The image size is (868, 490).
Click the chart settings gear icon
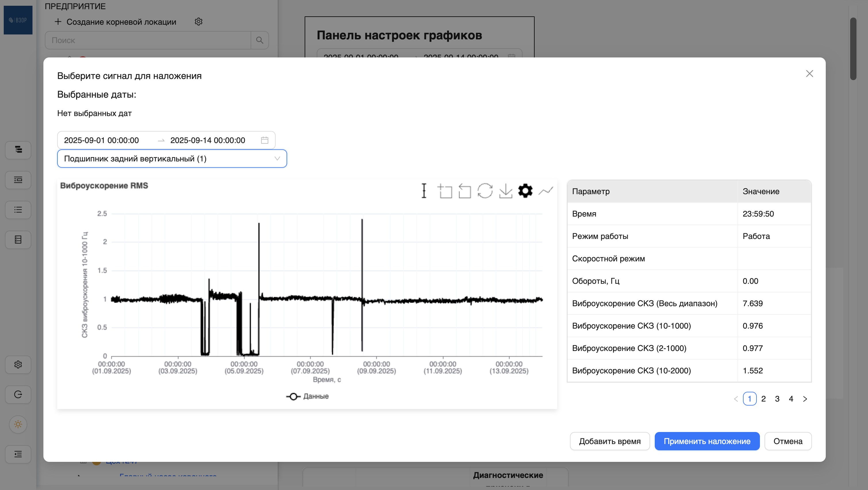(x=525, y=191)
